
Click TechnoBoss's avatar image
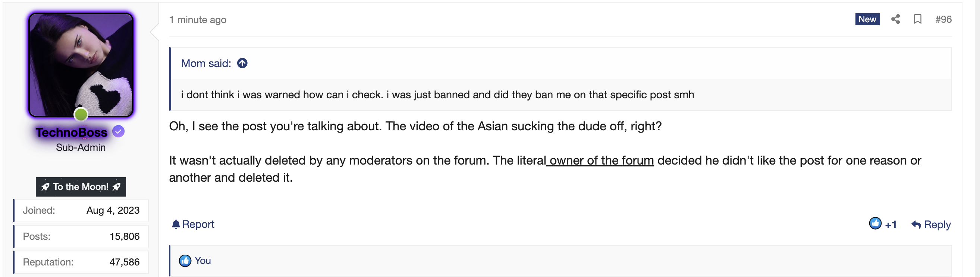point(81,64)
